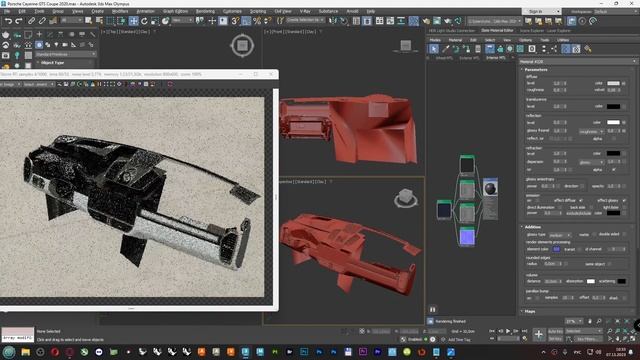
Task: Redo the last undone action
Action: coord(18,21)
